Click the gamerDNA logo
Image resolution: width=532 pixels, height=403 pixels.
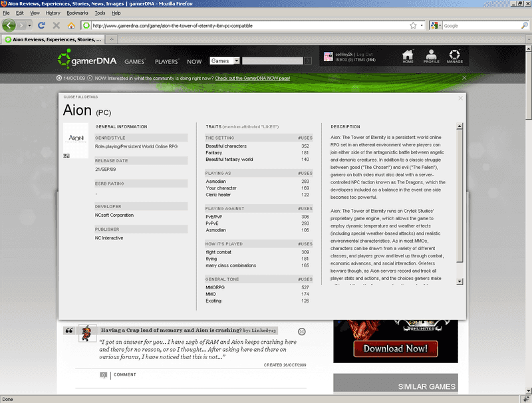click(x=88, y=61)
